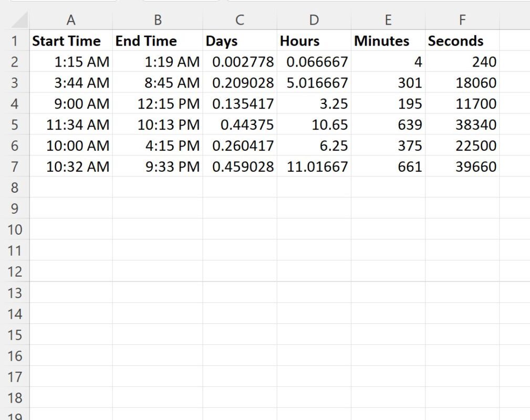530x420 pixels.
Task: Select the cell showing 10:13 PM
Action: coord(157,124)
